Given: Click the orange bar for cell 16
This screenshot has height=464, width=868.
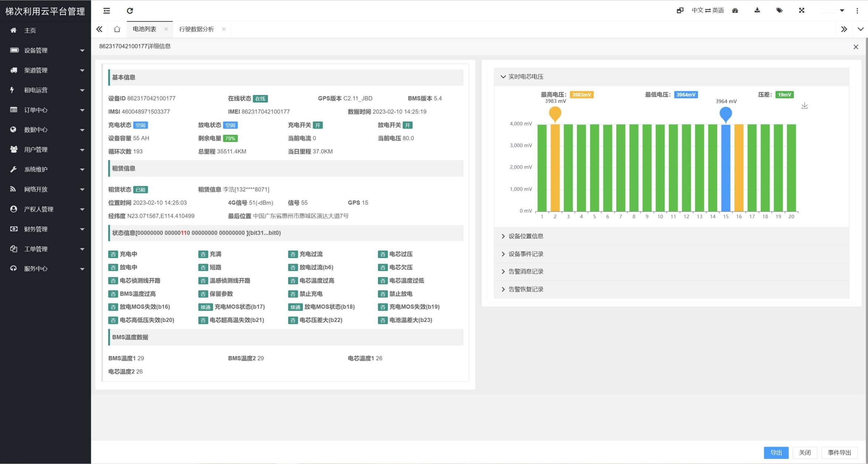Looking at the screenshot, I should point(739,168).
